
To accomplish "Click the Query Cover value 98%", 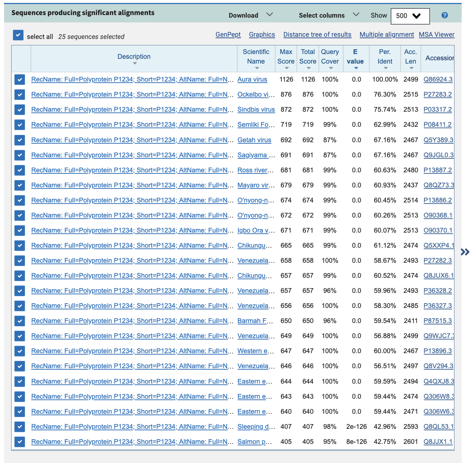I will pyautogui.click(x=330, y=427).
